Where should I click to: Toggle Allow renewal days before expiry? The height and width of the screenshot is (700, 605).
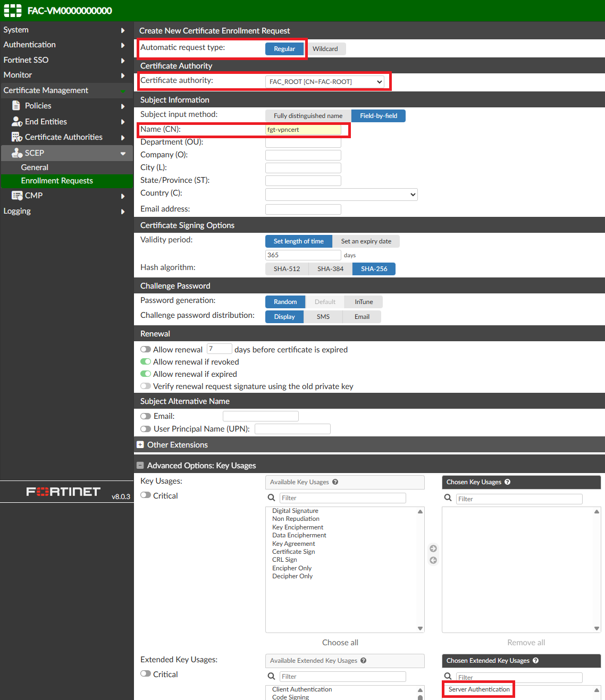tap(146, 350)
